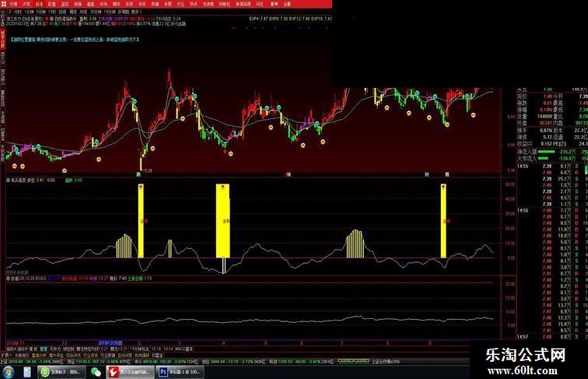Click the 总量 194088 value in quote panel
This screenshot has width=588, height=379.
pyautogui.click(x=545, y=116)
